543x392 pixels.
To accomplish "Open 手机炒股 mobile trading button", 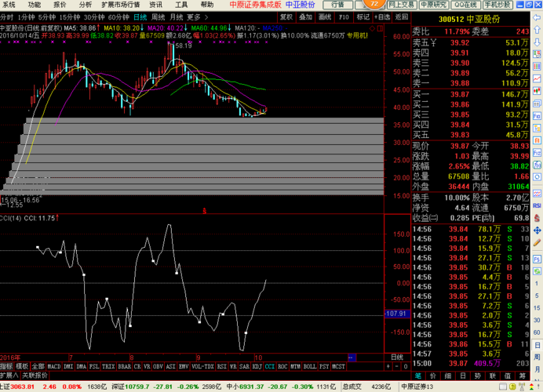I will point(497,5).
